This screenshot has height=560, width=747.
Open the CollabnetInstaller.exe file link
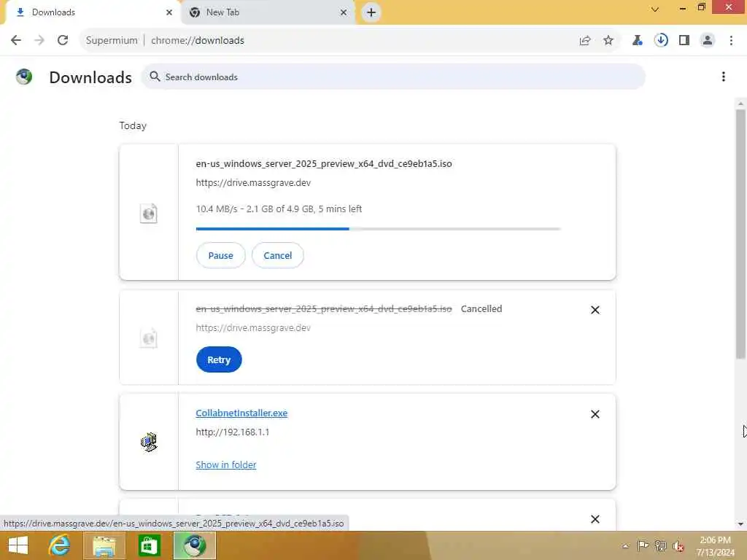pyautogui.click(x=241, y=413)
